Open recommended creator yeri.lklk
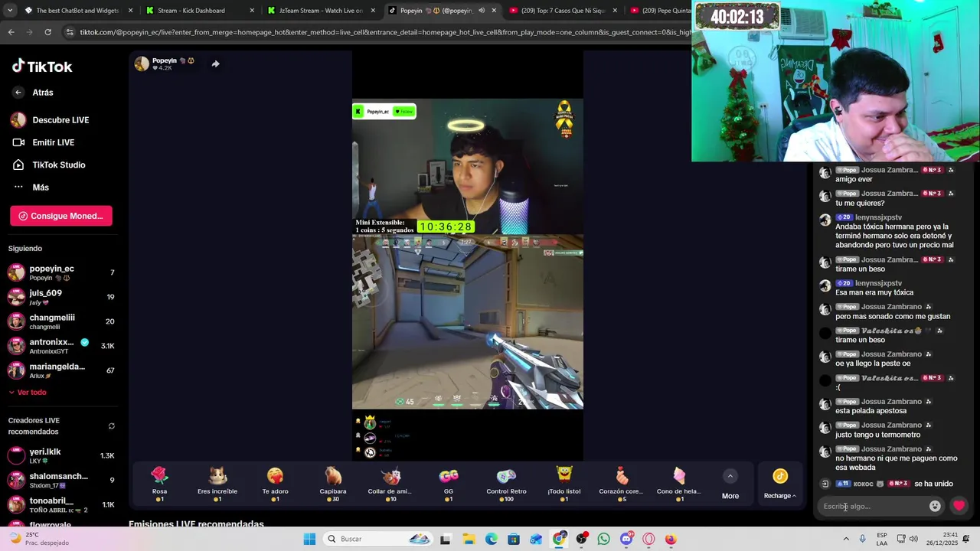980x551 pixels. pos(61,455)
